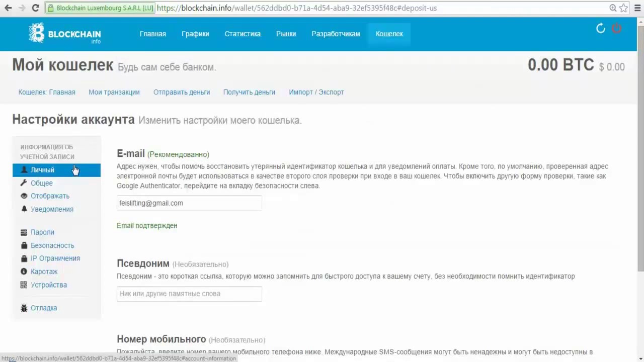Image resolution: width=644 pixels, height=362 pixels.
Task: Click the Email подтвержден status text
Action: 147,226
